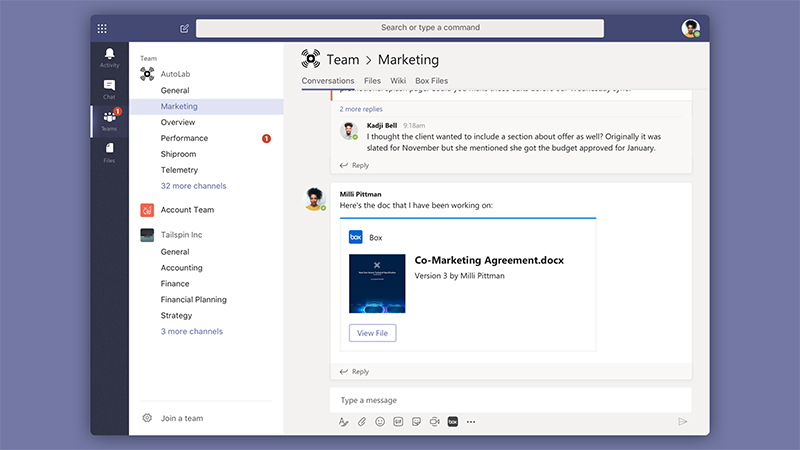Select the Telemetry channel
Image resolution: width=800 pixels, height=450 pixels.
[179, 170]
